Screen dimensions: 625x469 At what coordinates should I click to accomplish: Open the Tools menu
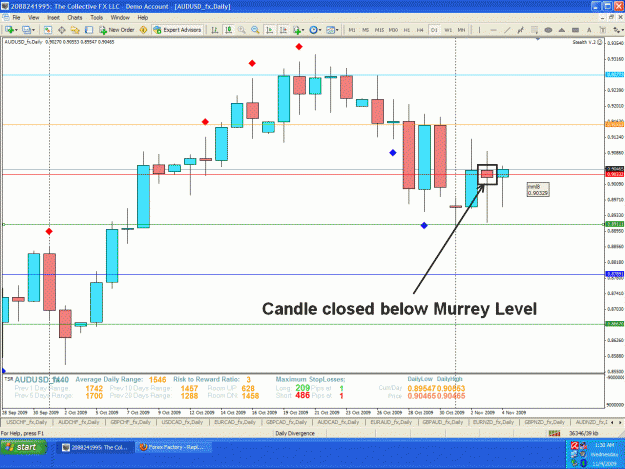click(x=96, y=18)
